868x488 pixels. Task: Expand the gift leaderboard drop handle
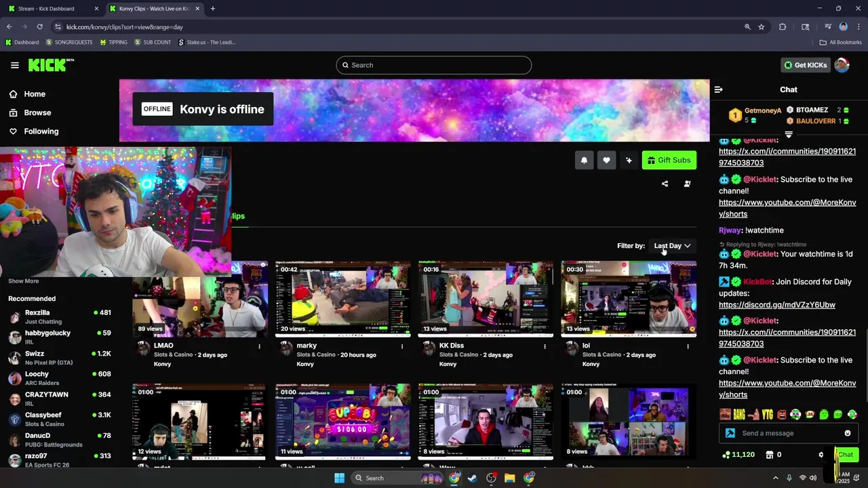(x=789, y=134)
